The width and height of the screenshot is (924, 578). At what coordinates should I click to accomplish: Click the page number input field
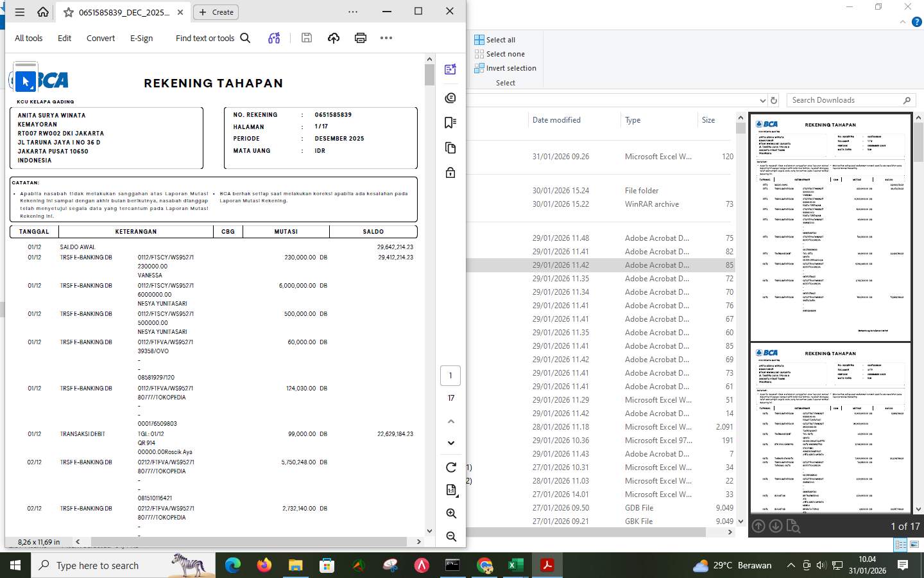point(450,375)
